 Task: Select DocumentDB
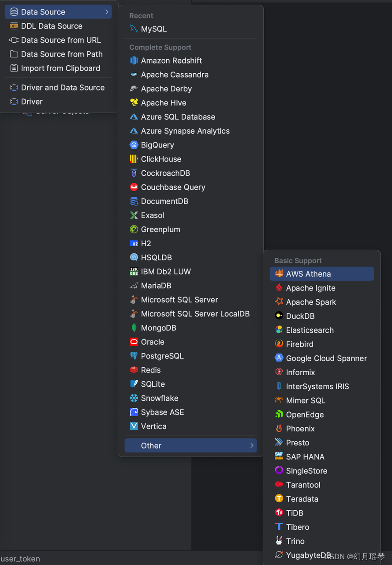[190, 201]
